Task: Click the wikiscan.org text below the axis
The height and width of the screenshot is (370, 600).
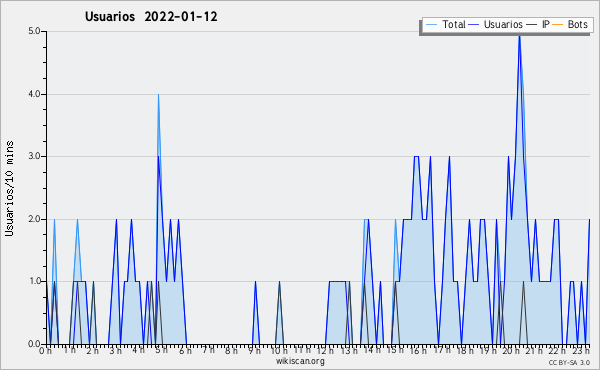Action: click(x=300, y=361)
